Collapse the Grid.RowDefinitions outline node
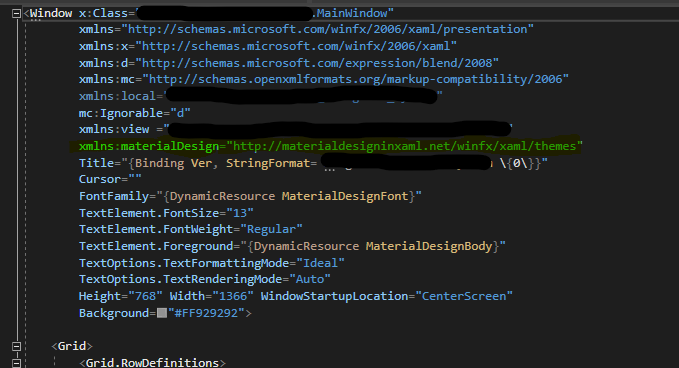Screen dimensions: 679x368 pyautogui.click(x=16, y=363)
